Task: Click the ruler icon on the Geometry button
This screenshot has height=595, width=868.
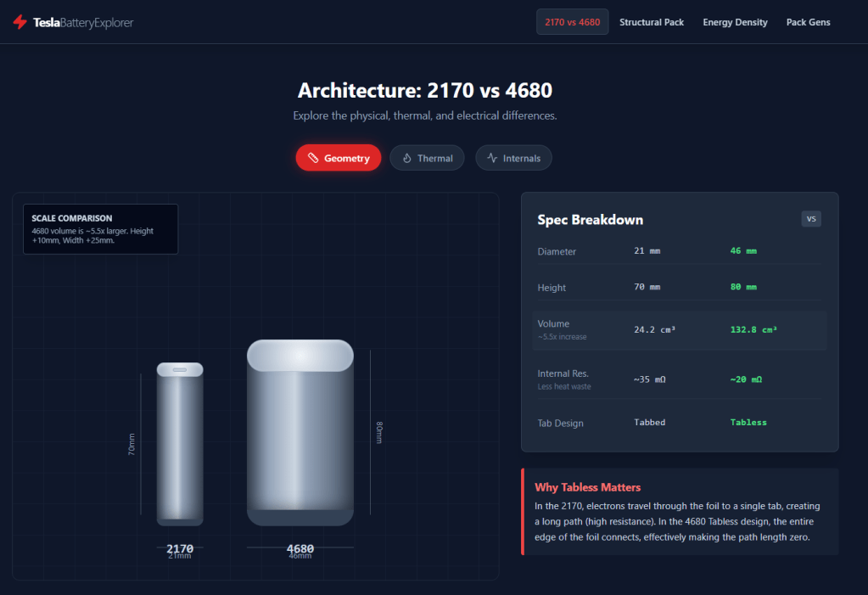Action: (x=313, y=158)
